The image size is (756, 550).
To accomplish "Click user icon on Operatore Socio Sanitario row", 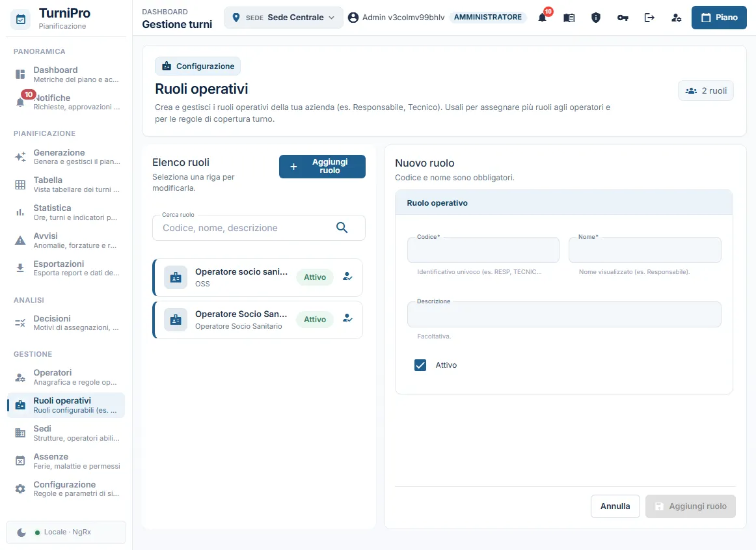I will pyautogui.click(x=347, y=319).
